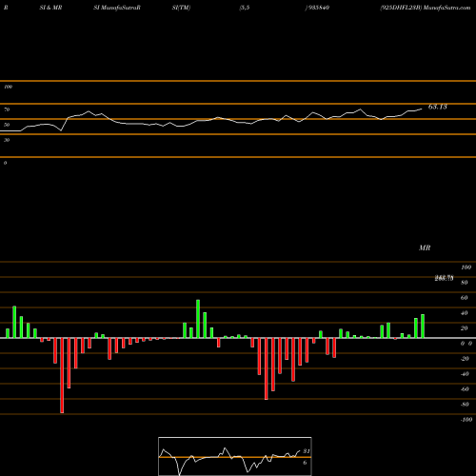The width and height of the screenshot is (476, 476).
Task: Click the "-20" axis label in MR histogram
Action: coord(465,359)
